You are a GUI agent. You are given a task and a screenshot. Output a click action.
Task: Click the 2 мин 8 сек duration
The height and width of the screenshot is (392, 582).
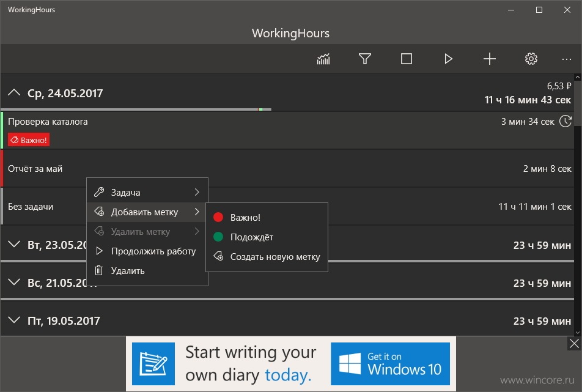pyautogui.click(x=547, y=169)
